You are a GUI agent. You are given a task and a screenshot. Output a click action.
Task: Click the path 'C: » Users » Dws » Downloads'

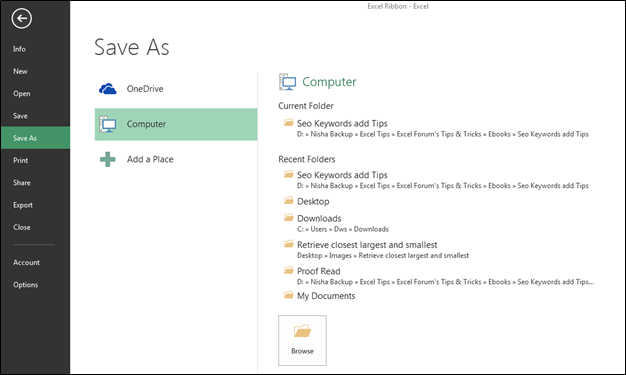[x=343, y=229]
